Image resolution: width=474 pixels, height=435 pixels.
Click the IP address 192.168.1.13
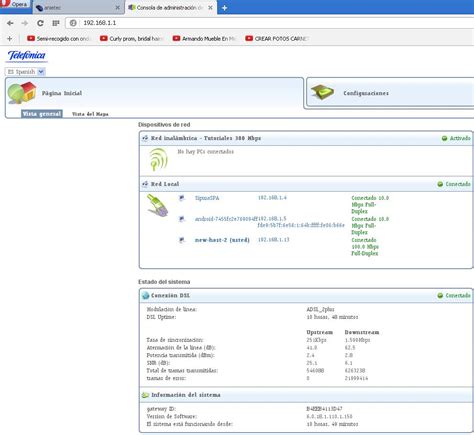(274, 240)
